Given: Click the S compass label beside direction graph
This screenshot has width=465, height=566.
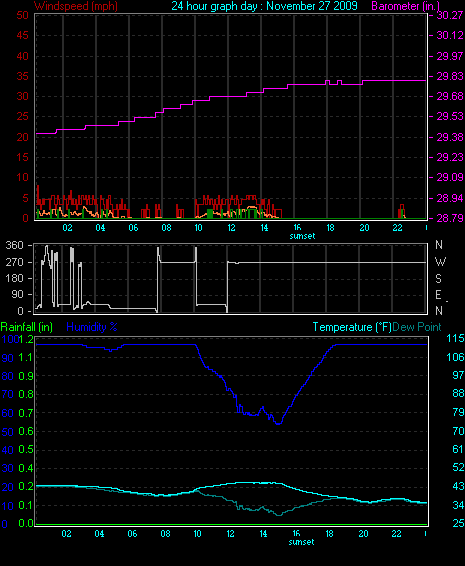Looking at the screenshot, I should [x=438, y=278].
